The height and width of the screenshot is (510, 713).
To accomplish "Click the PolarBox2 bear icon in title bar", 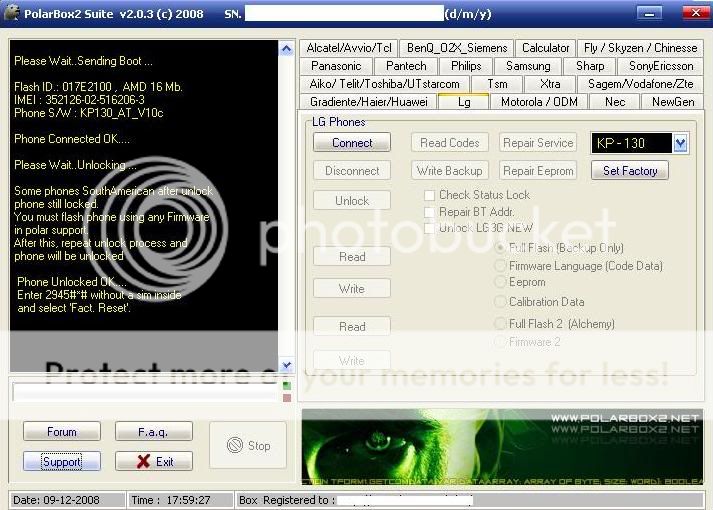I will coord(11,13).
